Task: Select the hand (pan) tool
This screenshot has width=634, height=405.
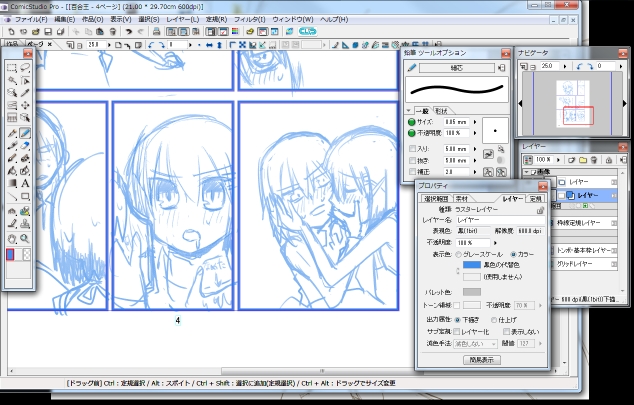Action: point(12,238)
